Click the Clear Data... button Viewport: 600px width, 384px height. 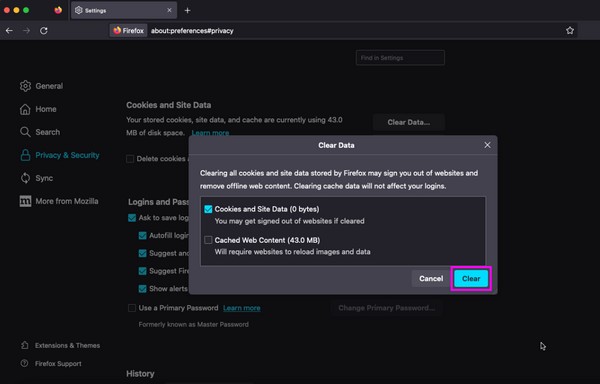point(408,122)
